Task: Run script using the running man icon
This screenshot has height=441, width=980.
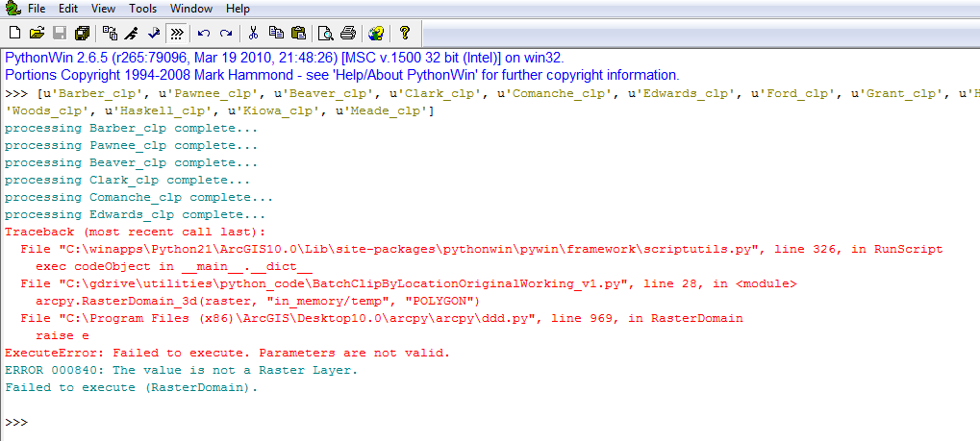Action: click(x=132, y=33)
